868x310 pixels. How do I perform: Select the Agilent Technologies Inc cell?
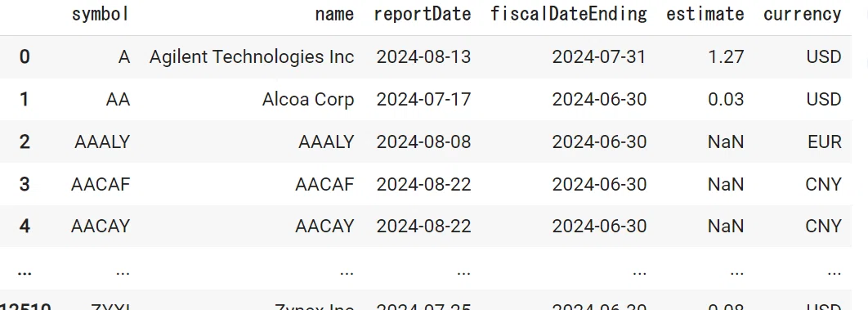point(252,57)
